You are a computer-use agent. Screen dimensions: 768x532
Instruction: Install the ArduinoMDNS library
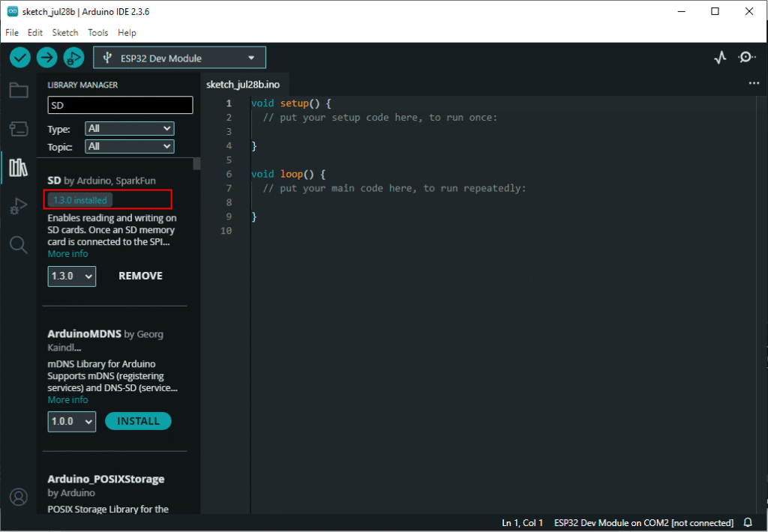138,421
